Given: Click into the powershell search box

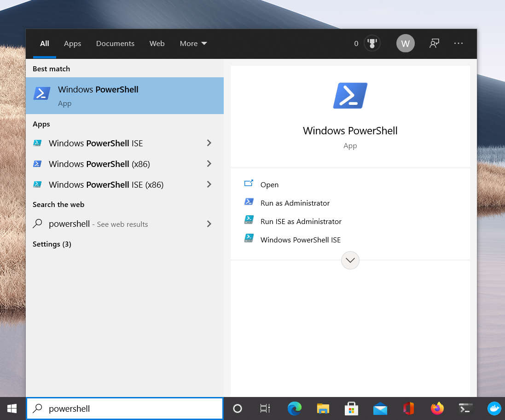Looking at the screenshot, I should [x=125, y=409].
